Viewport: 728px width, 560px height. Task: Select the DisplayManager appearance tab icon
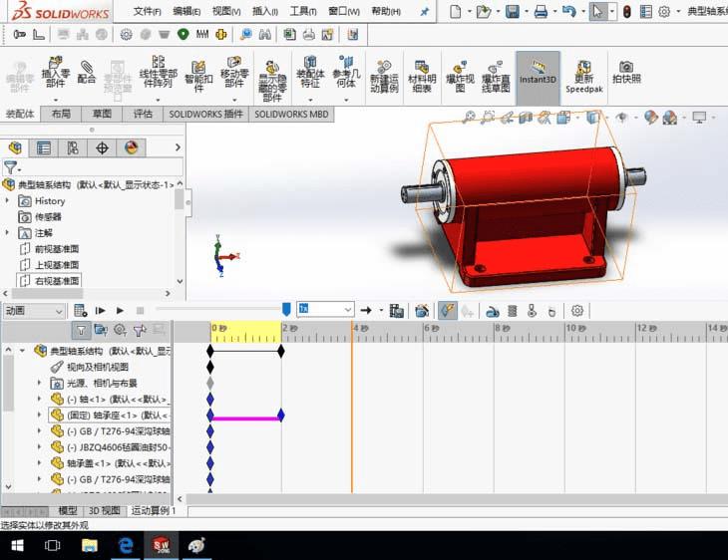[131, 148]
